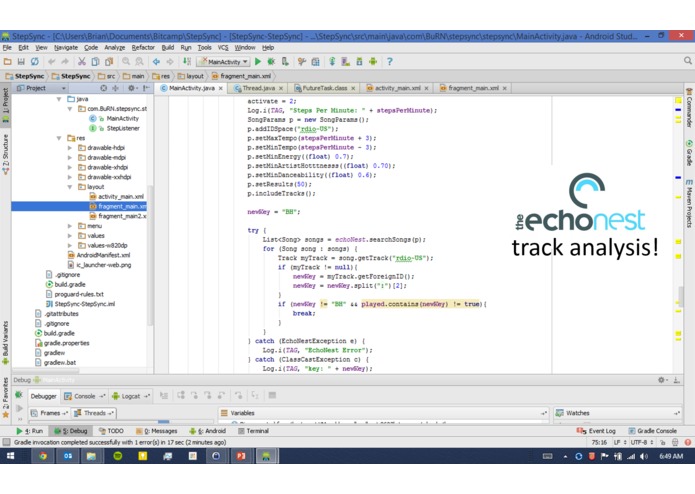Switch to the FutureTask.class tab
The height and width of the screenshot is (494, 695).
(x=324, y=88)
